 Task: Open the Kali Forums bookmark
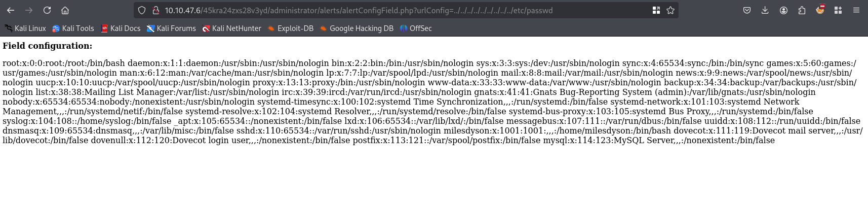(171, 28)
